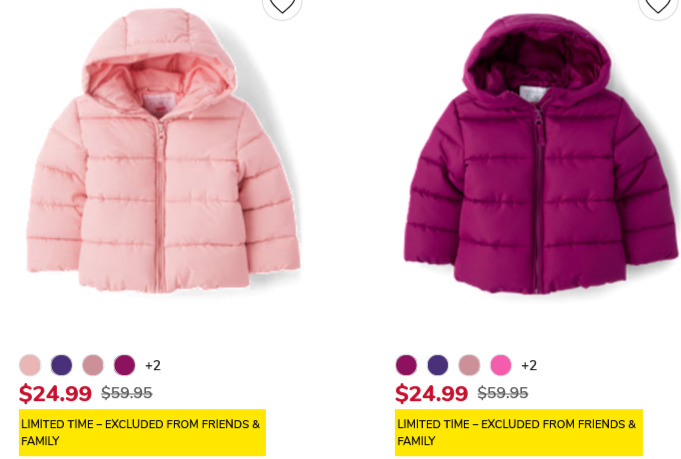Choose dusty rose swatch under pink jacket
This screenshot has height=459, width=681.
93,365
